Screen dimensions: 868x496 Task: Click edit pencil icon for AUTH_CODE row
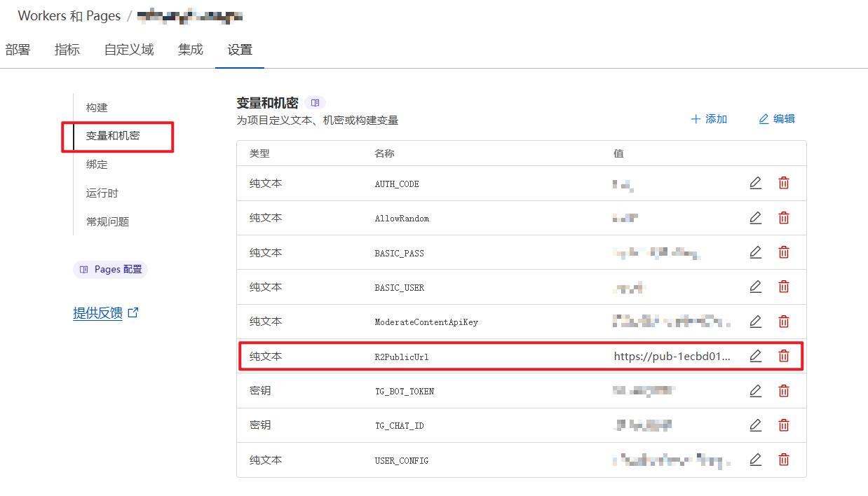click(x=755, y=184)
